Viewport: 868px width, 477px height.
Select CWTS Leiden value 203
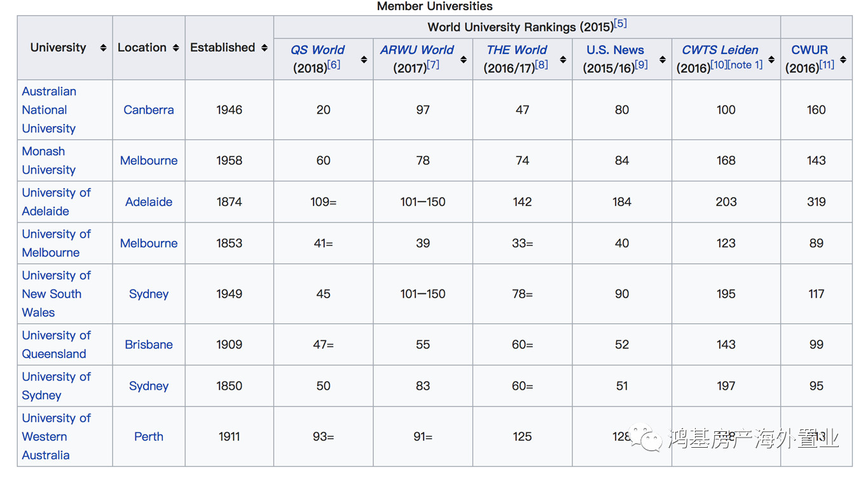(x=726, y=202)
